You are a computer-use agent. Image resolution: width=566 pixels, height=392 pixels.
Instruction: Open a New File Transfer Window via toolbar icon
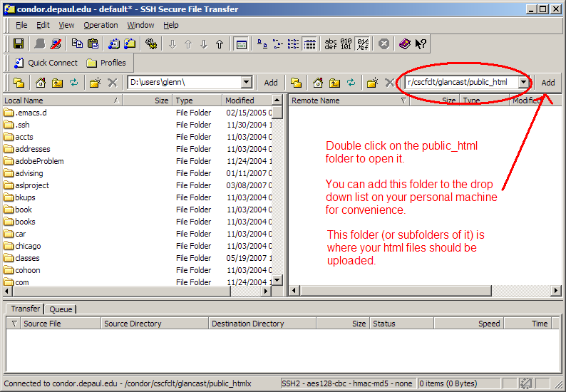pos(130,44)
